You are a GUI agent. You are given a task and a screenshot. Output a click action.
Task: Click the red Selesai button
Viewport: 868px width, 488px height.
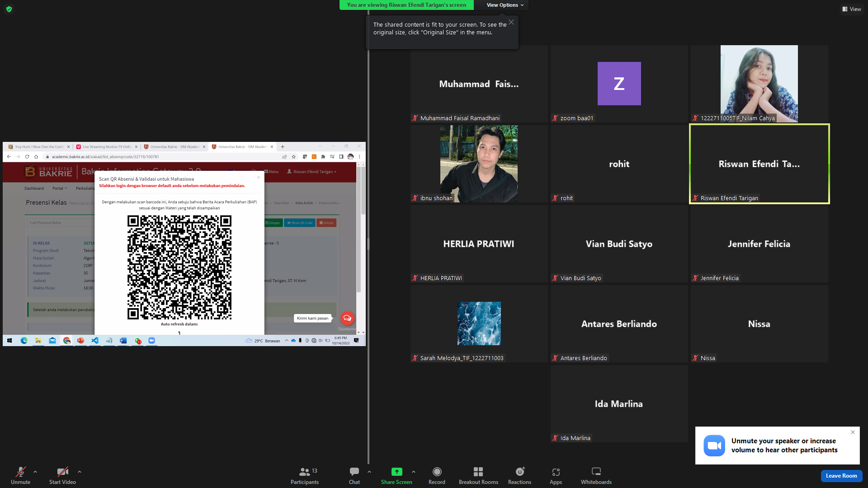(326, 223)
